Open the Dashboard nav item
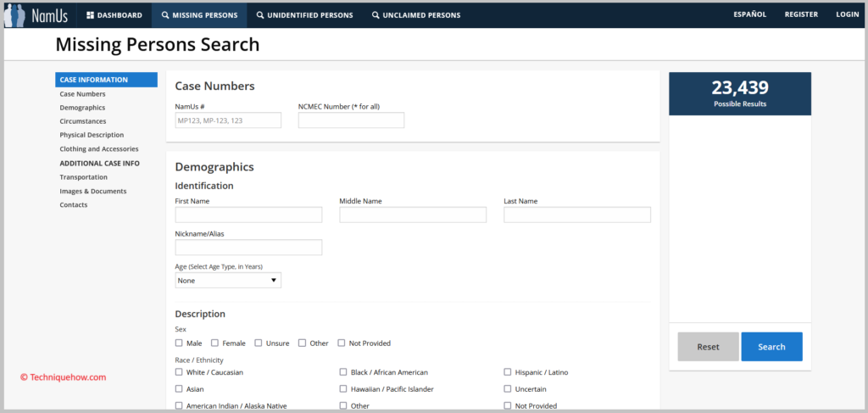 (x=114, y=15)
